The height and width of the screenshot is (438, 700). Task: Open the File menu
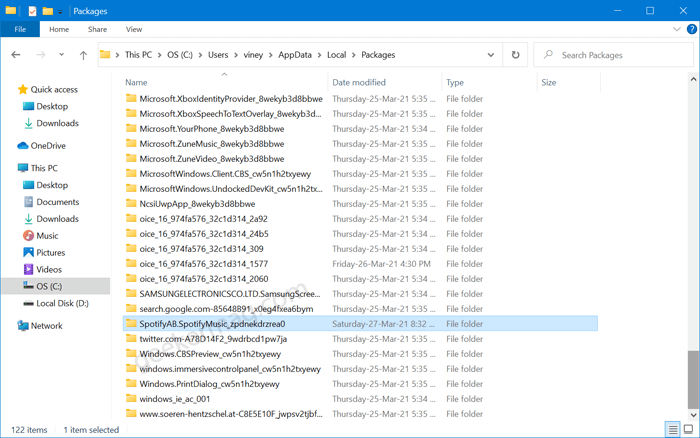coord(20,29)
